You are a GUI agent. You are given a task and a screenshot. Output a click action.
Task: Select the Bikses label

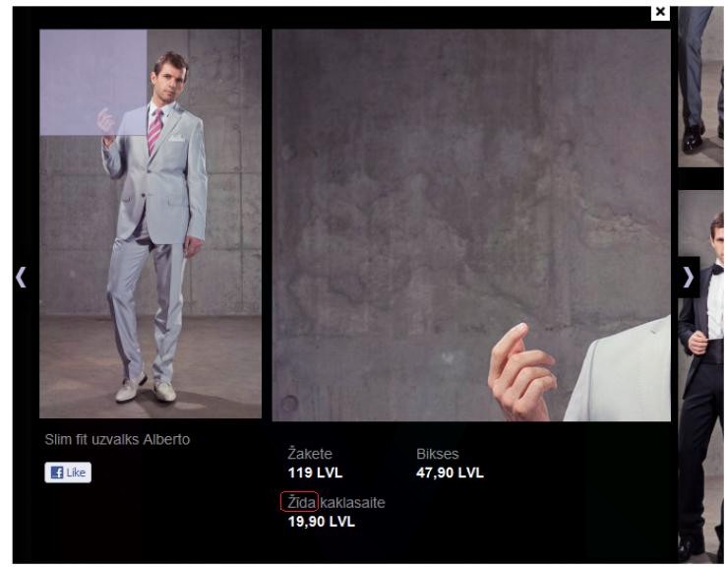point(438,454)
